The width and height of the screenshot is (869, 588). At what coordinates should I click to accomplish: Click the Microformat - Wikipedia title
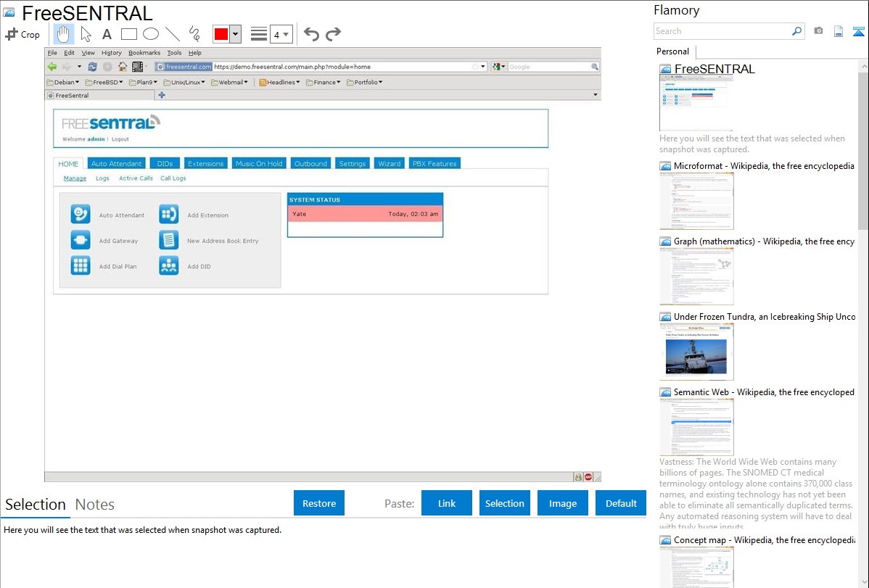tap(764, 166)
